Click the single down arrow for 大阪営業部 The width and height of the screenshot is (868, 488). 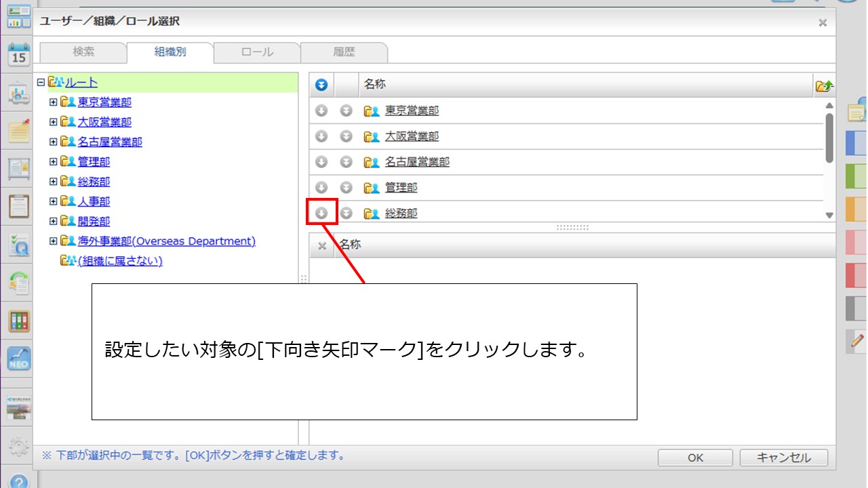322,136
